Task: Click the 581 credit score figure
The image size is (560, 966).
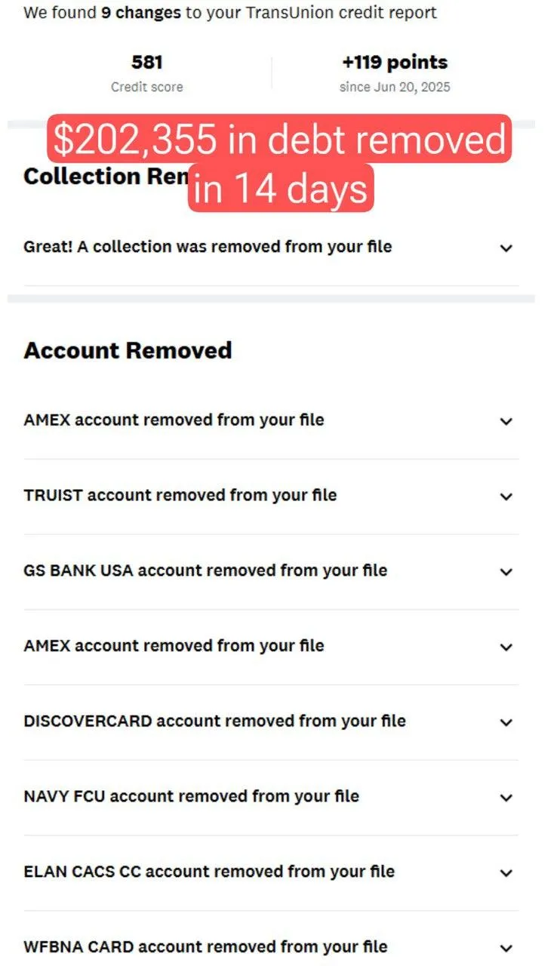Action: (147, 62)
